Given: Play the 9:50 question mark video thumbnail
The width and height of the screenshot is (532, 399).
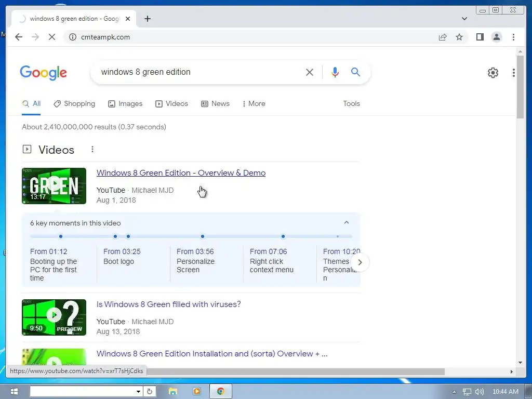Looking at the screenshot, I should coord(54,317).
